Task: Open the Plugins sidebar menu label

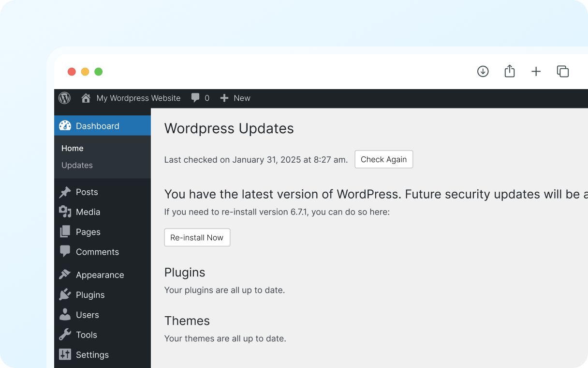Action: pyautogui.click(x=90, y=295)
